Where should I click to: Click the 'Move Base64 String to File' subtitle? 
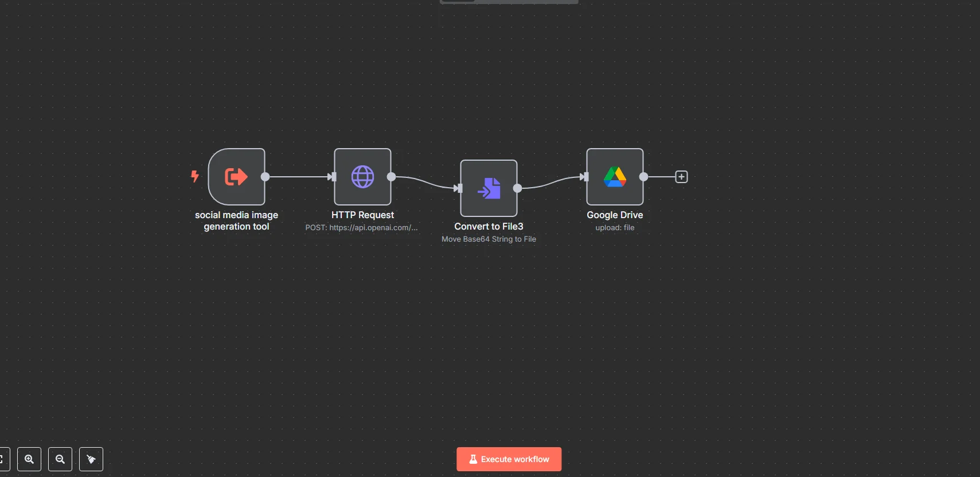pyautogui.click(x=489, y=239)
